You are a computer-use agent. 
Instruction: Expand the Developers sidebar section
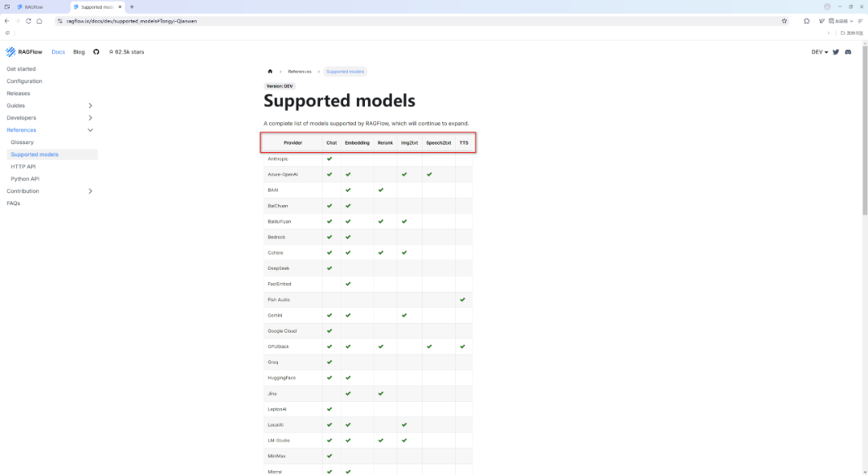coord(90,118)
